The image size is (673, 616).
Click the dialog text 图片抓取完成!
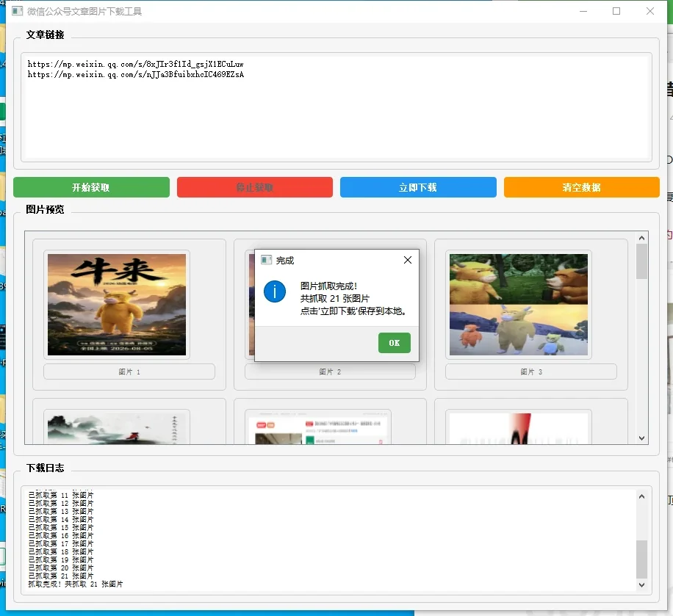coord(328,286)
